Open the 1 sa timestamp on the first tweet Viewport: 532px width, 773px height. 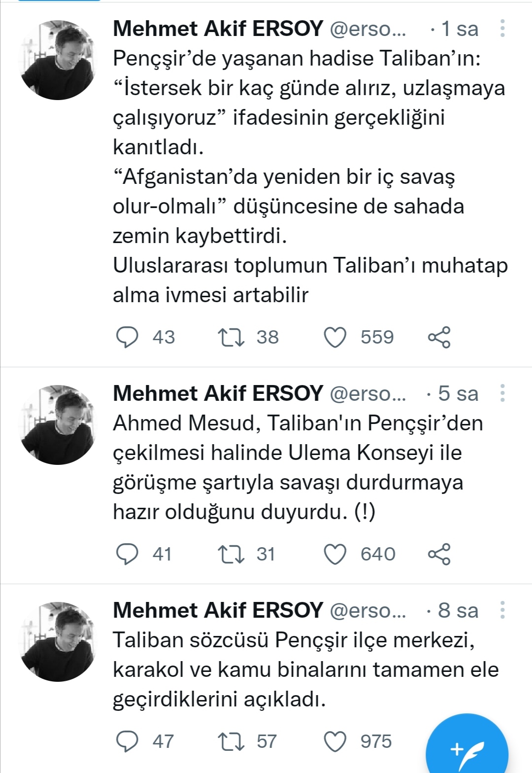click(459, 29)
